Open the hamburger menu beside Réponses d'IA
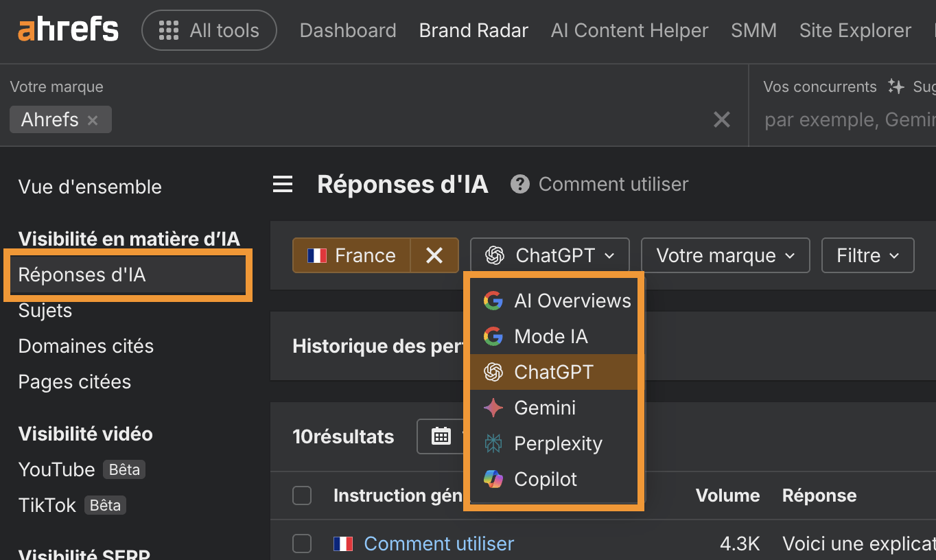Screen dimensions: 936x560 point(283,183)
